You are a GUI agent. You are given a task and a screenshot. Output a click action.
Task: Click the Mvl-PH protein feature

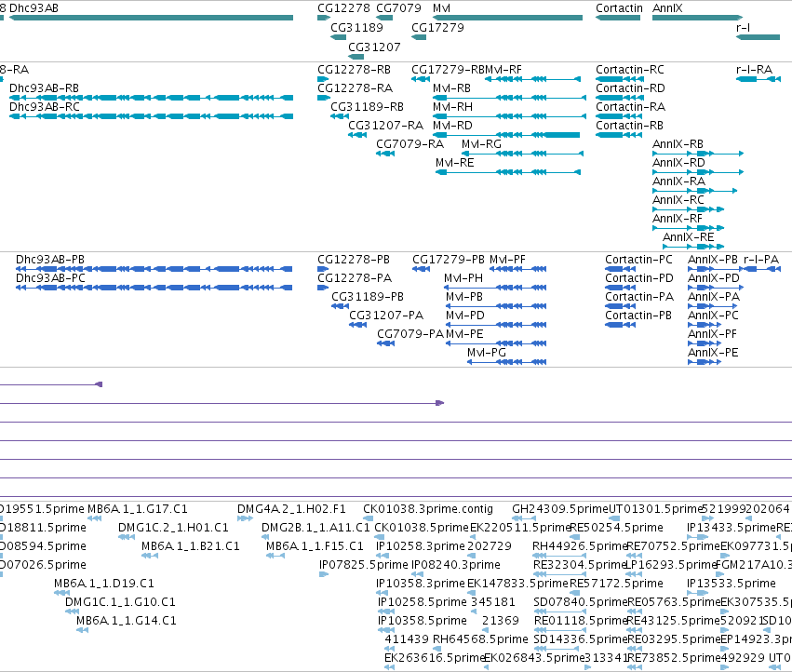point(496,288)
